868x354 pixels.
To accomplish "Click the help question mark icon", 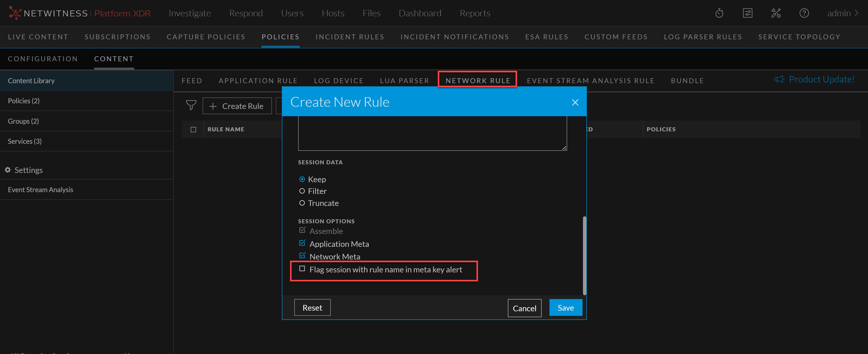I will point(804,13).
